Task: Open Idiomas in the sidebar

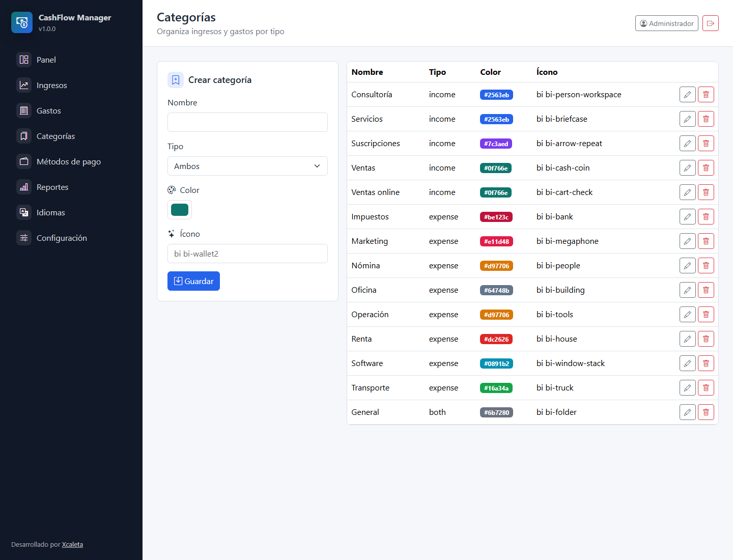Action: 71,212
